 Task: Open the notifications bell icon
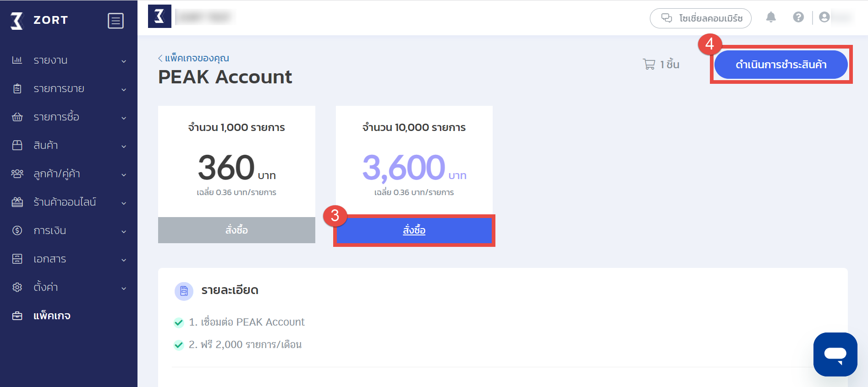coord(771,17)
